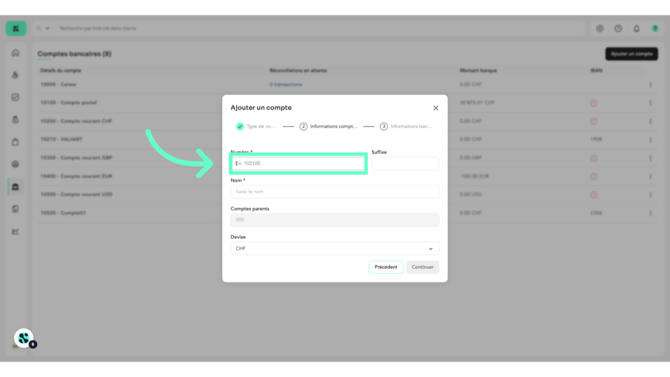Close the Ajouter un compte dialog
Viewport: 670px width, 377px height.
coord(435,108)
